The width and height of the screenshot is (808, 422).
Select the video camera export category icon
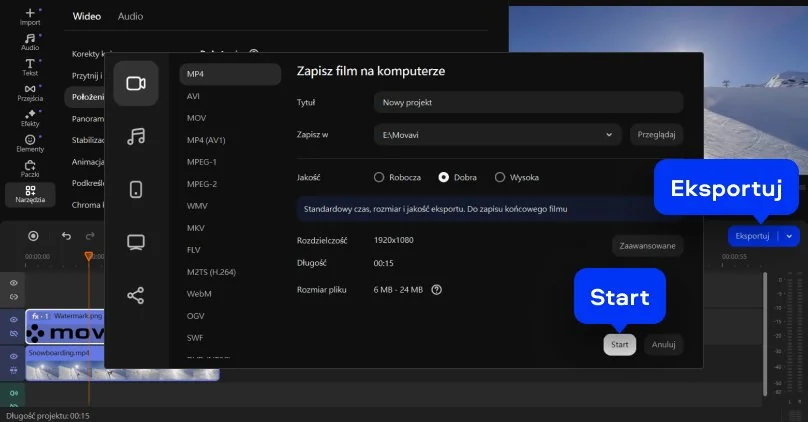136,84
